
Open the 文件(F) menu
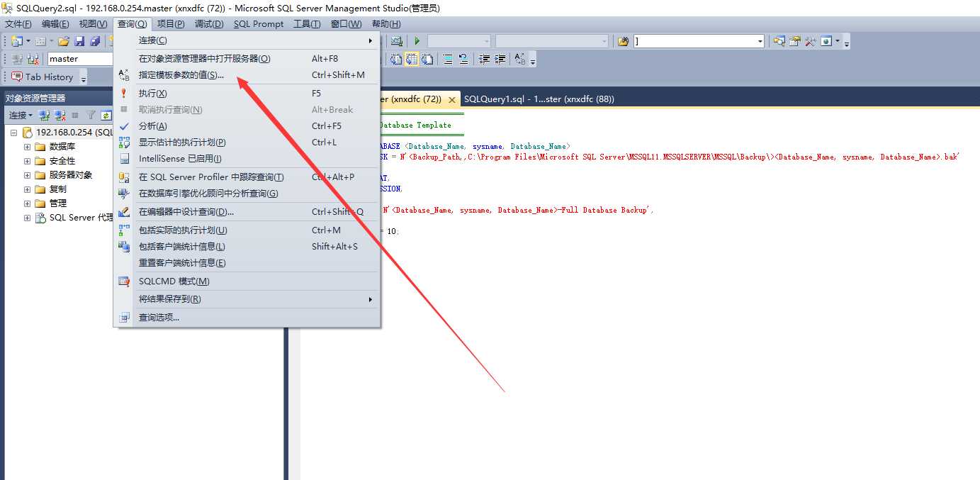pos(18,24)
